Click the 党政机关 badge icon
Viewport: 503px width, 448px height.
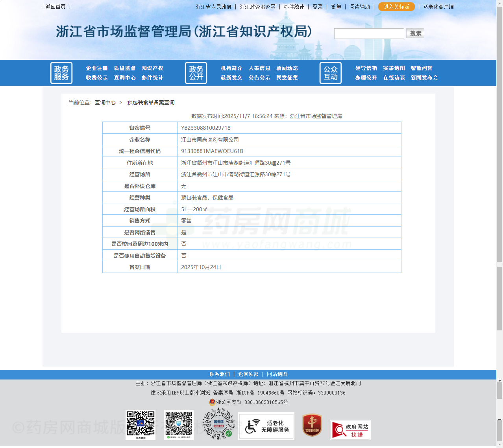point(311,425)
